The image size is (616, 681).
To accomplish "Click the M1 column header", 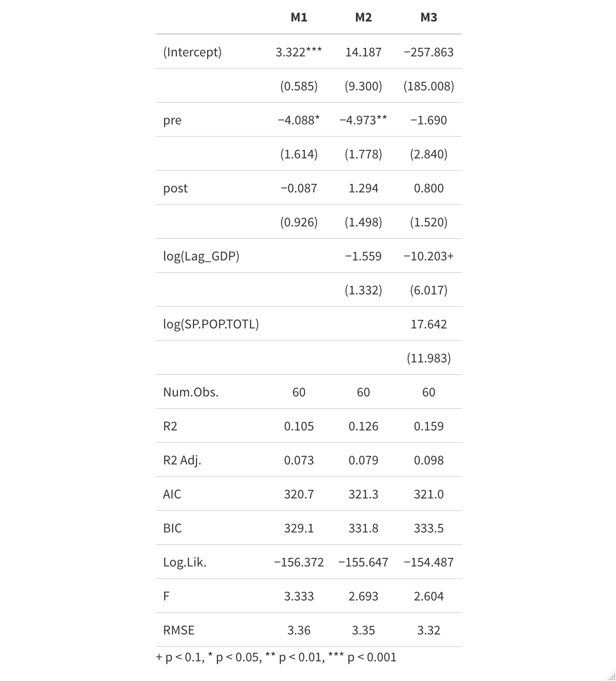I will click(299, 17).
